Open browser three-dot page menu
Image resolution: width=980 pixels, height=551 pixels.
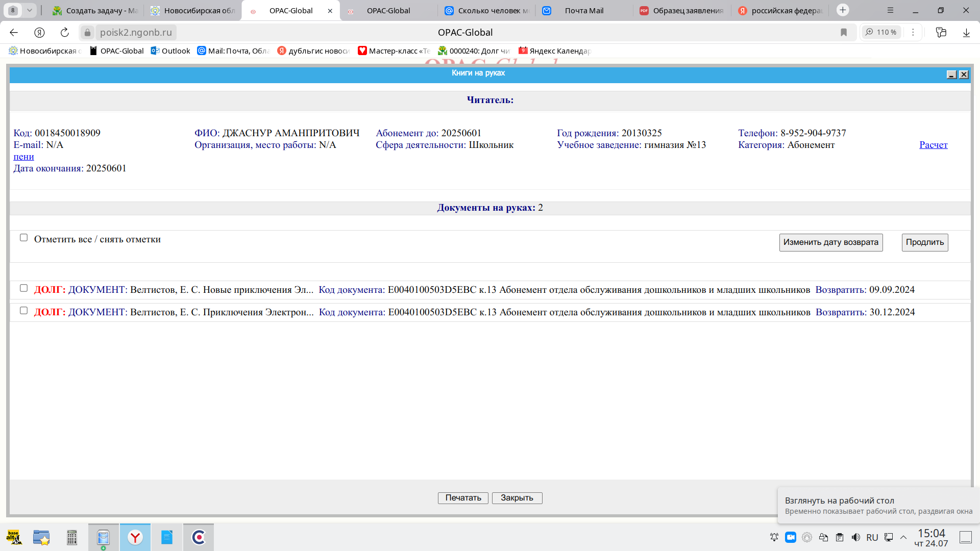(x=913, y=32)
